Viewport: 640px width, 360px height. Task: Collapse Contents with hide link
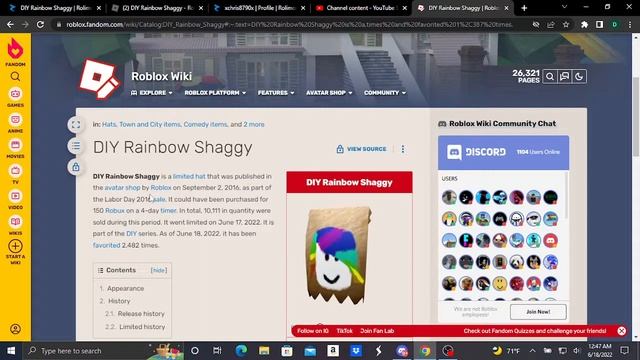(x=159, y=270)
